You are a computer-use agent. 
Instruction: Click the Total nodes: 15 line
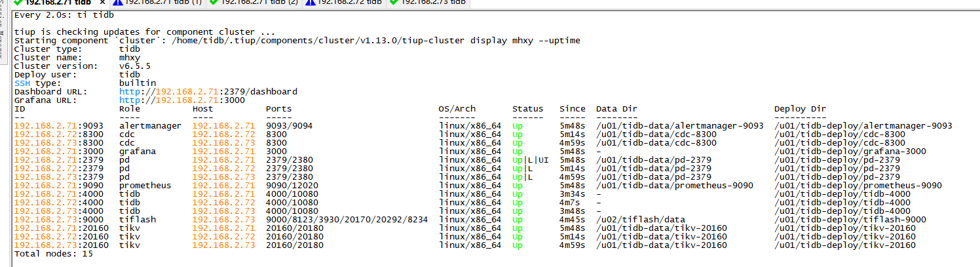(54, 253)
